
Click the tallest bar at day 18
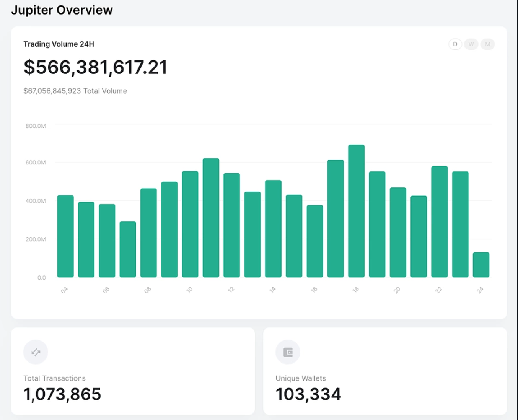click(356, 211)
